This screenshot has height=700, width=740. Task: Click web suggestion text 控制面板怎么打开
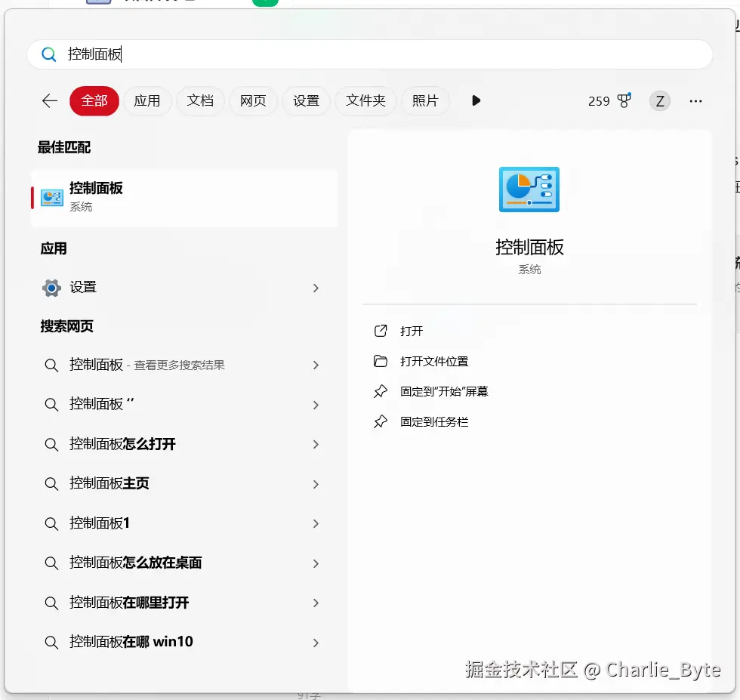click(122, 444)
